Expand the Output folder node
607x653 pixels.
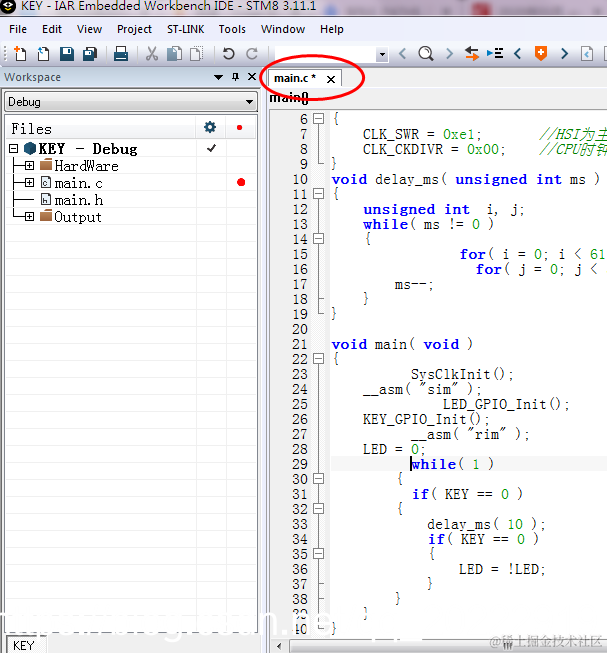[x=29, y=217]
